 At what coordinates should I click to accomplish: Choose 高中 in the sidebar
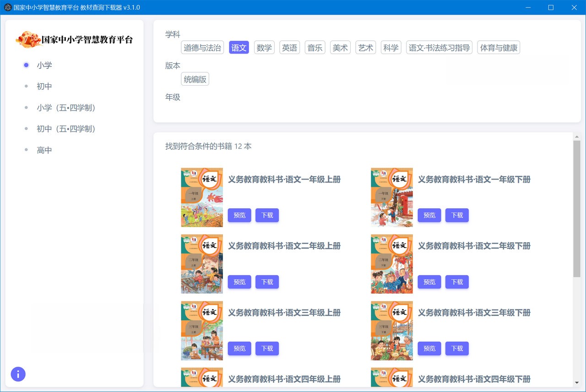tap(44, 150)
